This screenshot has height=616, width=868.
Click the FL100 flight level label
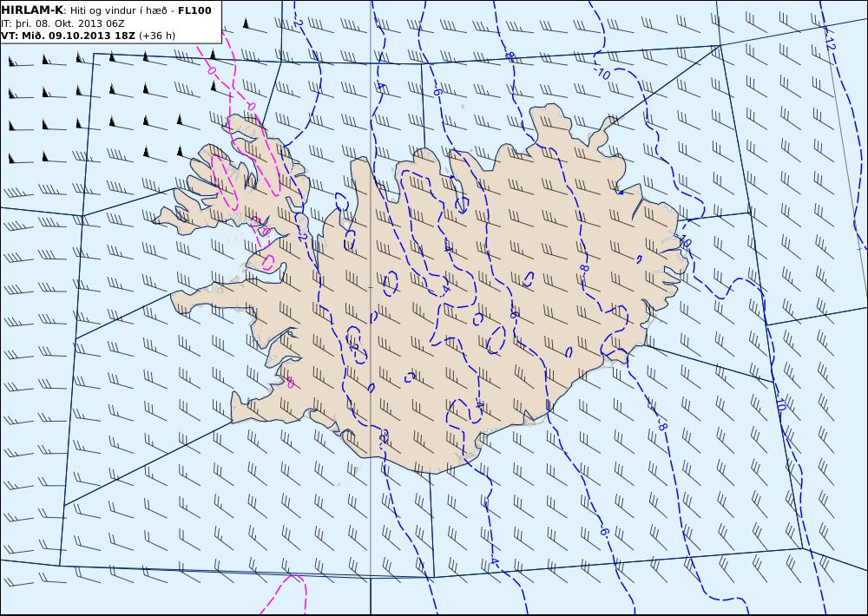coord(194,10)
